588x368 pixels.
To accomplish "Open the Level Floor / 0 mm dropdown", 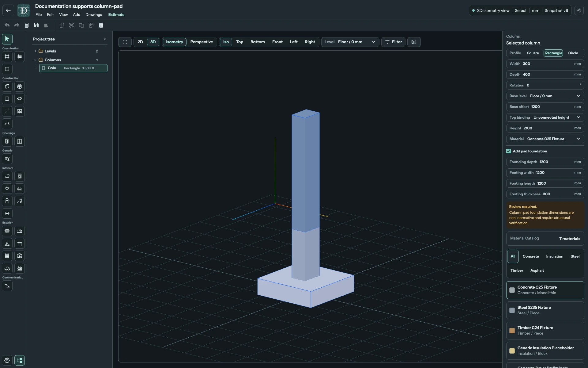I will pos(350,42).
